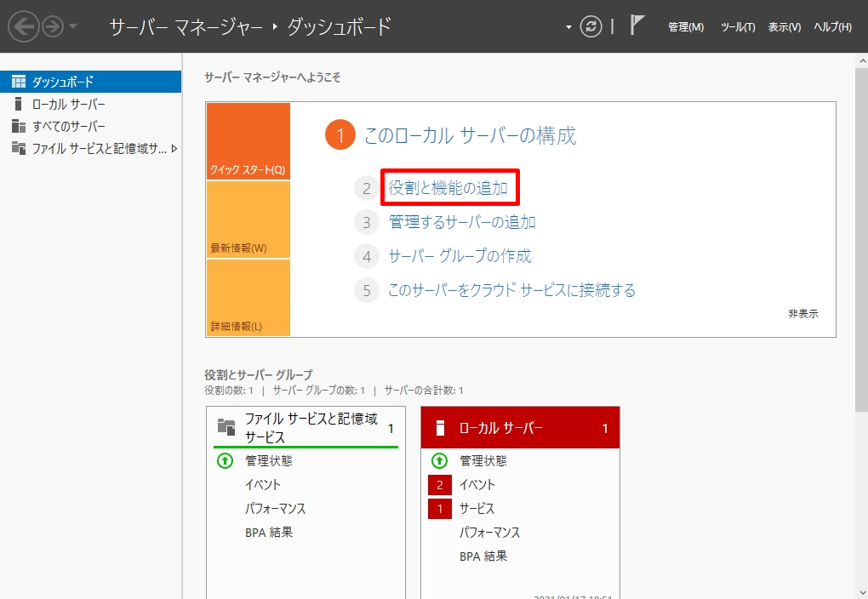Select ローカル サーバー in the sidebar
This screenshot has height=599, width=868.
[x=90, y=104]
